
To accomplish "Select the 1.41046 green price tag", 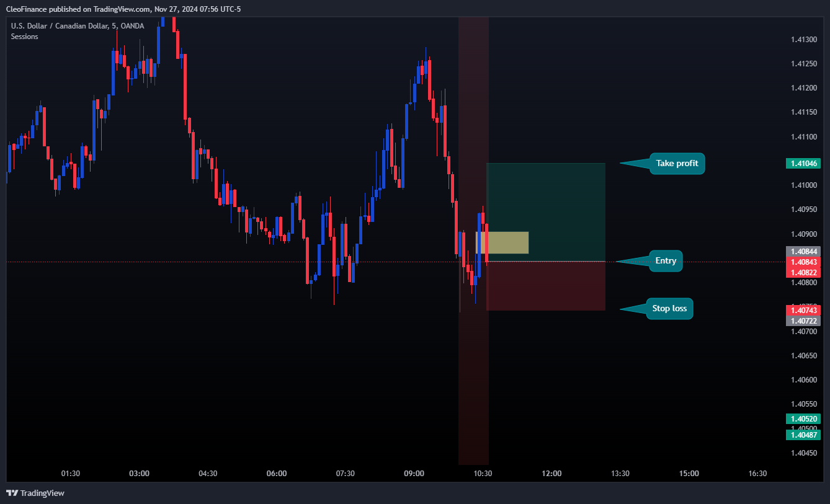I will tap(803, 164).
